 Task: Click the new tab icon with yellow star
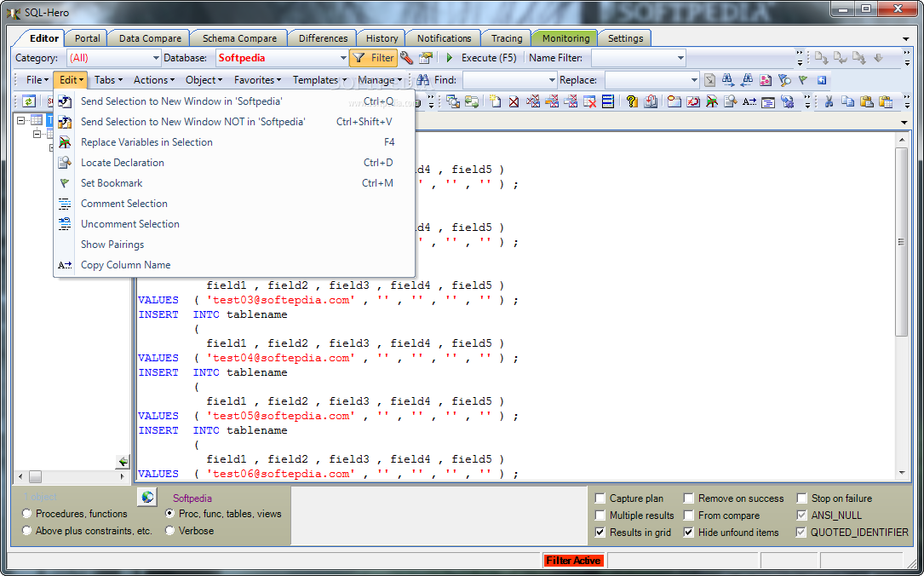click(496, 101)
